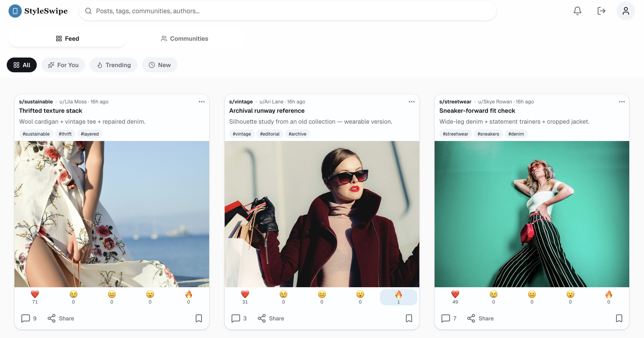Open the s/streetwear community link
Image resolution: width=644 pixels, height=338 pixels.
[x=455, y=102]
